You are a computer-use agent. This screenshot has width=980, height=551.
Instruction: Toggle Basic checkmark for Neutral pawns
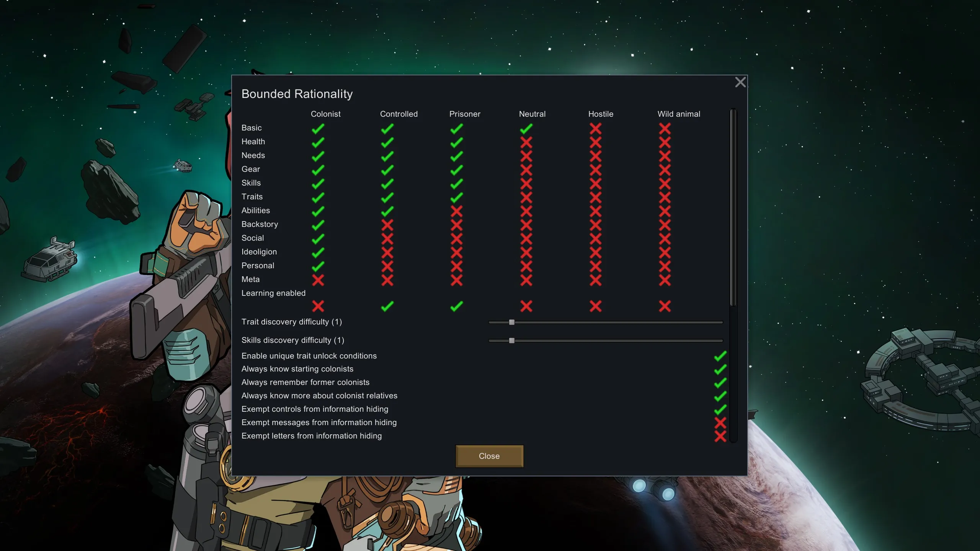click(x=526, y=129)
